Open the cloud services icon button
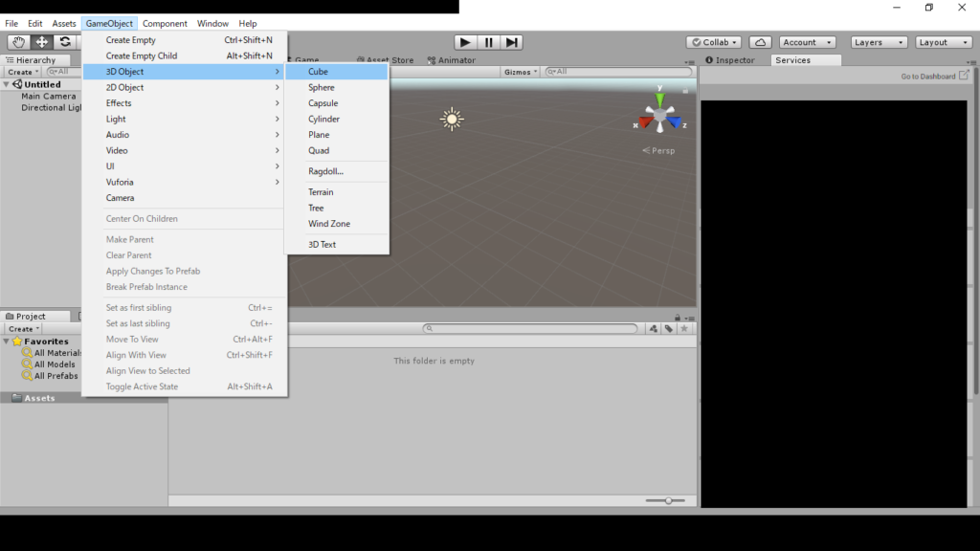Image resolution: width=980 pixels, height=551 pixels. (760, 42)
